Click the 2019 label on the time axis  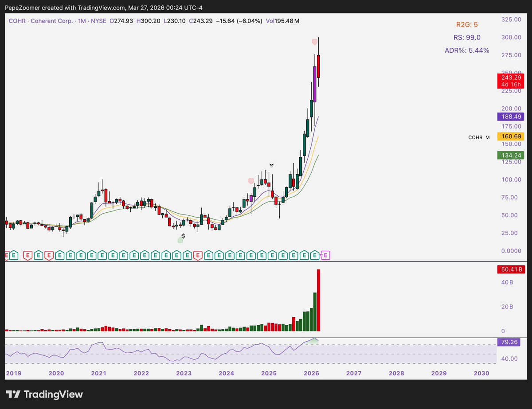pos(13,373)
